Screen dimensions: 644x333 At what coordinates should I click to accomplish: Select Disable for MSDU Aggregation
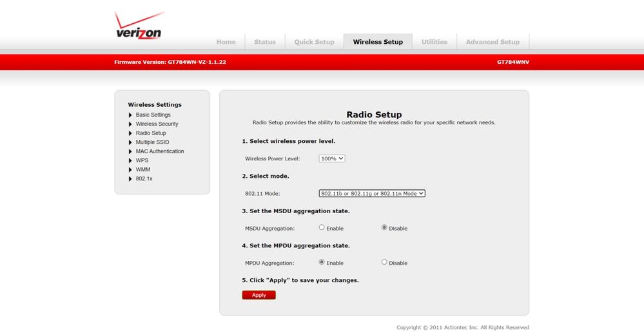click(384, 227)
